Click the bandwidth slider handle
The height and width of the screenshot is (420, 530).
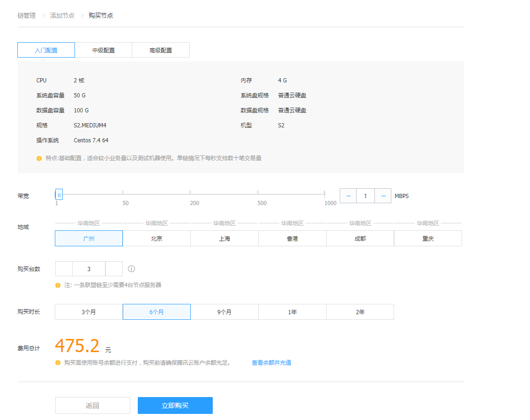[59, 194]
